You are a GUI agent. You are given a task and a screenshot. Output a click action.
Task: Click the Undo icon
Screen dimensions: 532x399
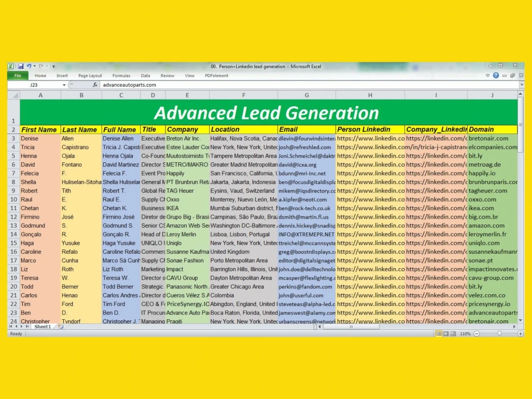29,66
